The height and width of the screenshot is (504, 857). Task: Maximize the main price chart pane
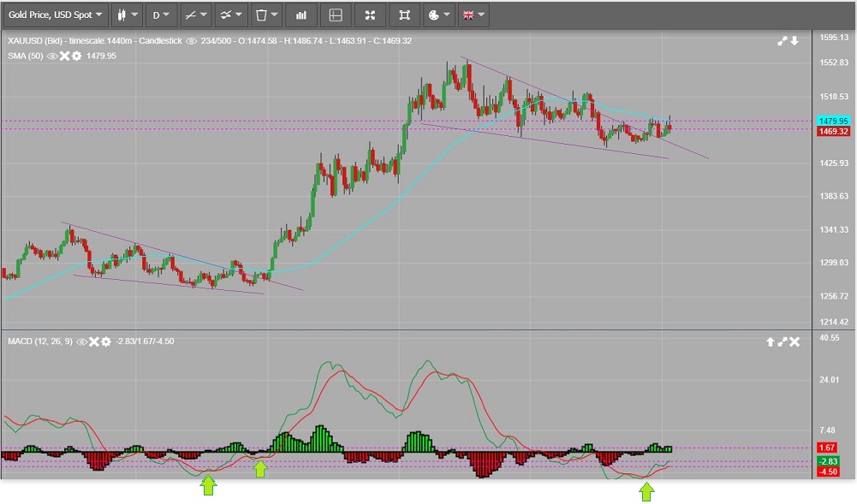coord(783,41)
